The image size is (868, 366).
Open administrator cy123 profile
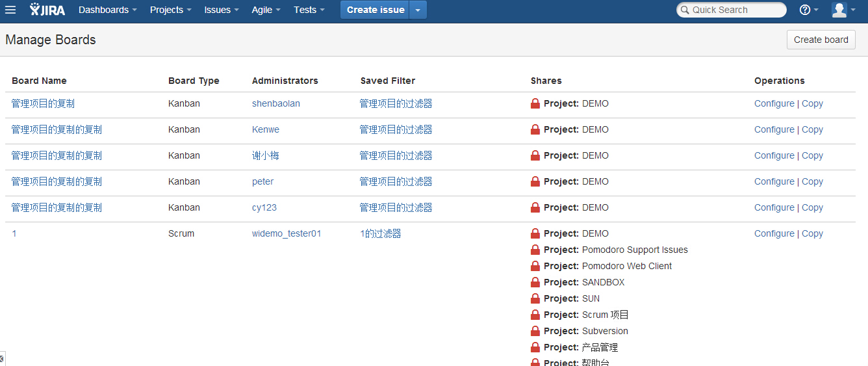tap(264, 207)
